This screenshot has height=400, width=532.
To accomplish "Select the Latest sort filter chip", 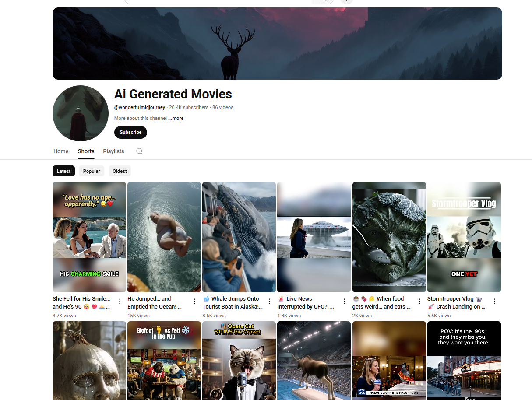I will pos(63,171).
